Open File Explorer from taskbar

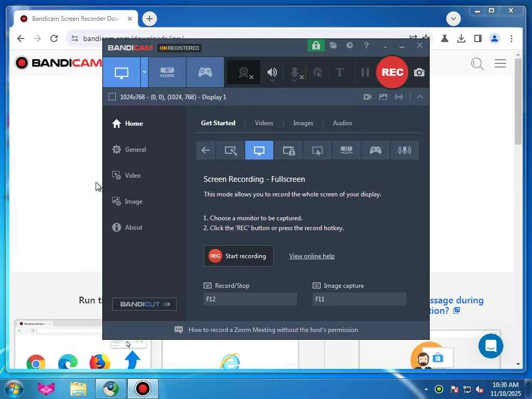[78, 389]
